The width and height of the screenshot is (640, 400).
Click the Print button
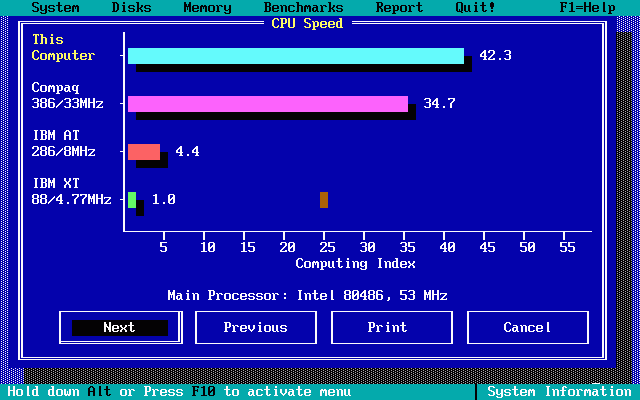tap(391, 327)
